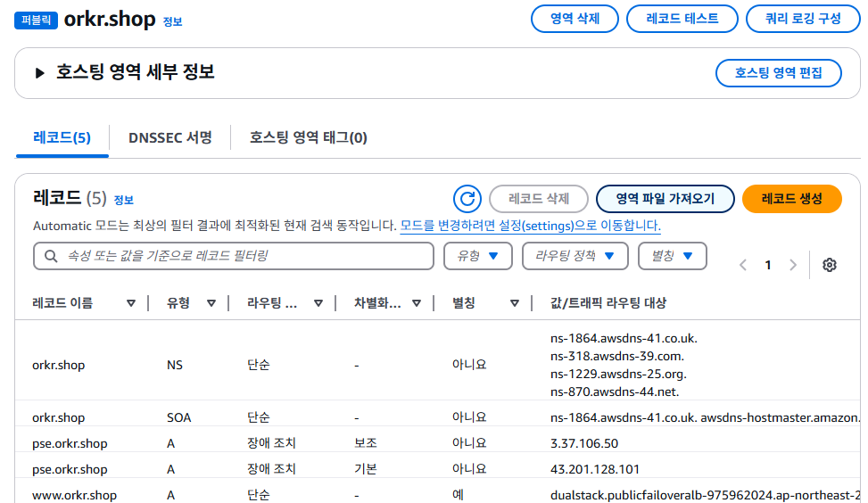Click 쿼리 로깅 구성 button
Screen dimensions: 868x503
[x=803, y=19]
